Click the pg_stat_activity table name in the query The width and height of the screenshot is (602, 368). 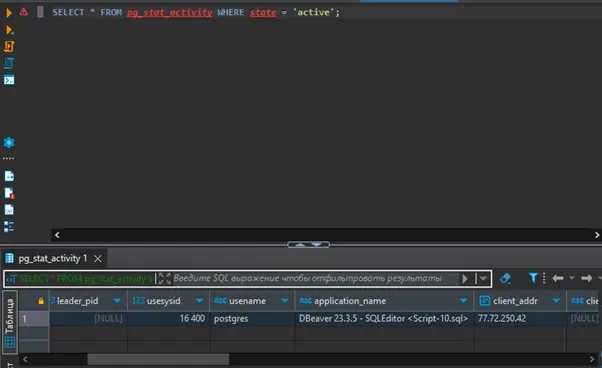click(169, 12)
